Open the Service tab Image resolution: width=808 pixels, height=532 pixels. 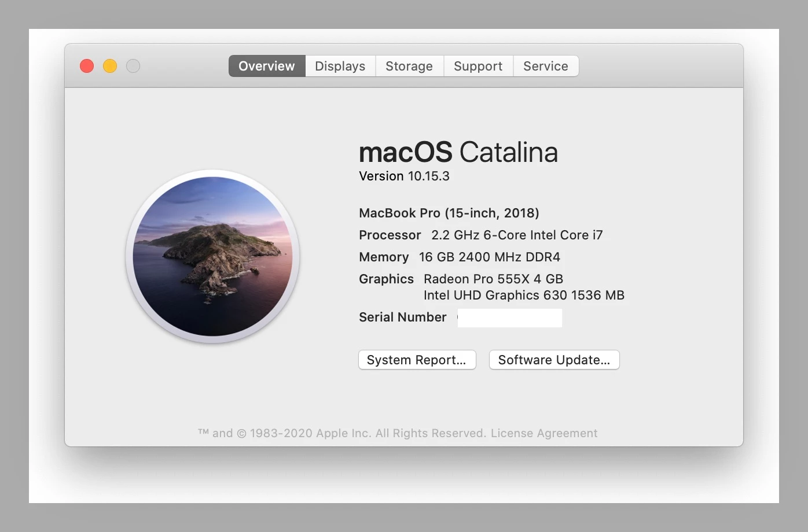(x=546, y=66)
